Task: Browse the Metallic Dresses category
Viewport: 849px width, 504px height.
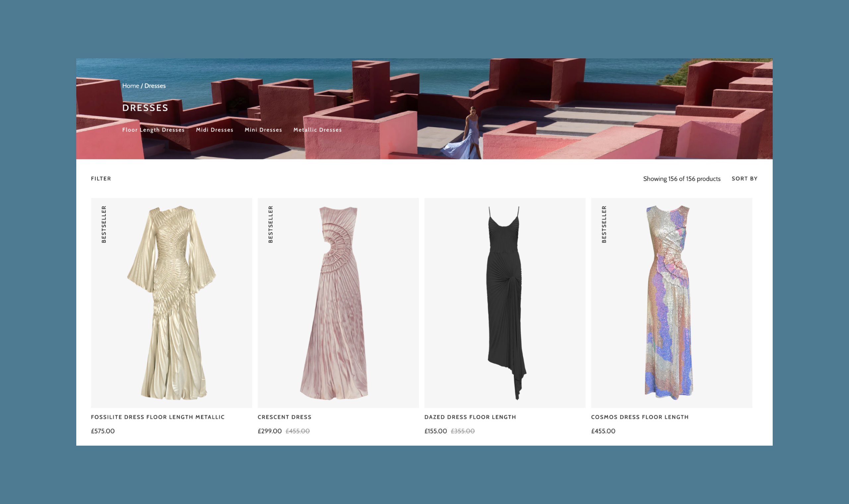Action: (x=317, y=130)
